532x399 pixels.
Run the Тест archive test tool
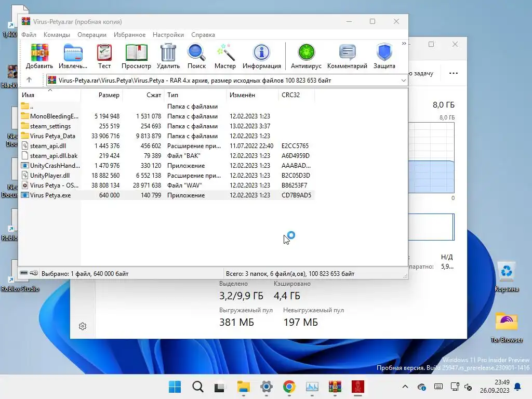tap(104, 56)
